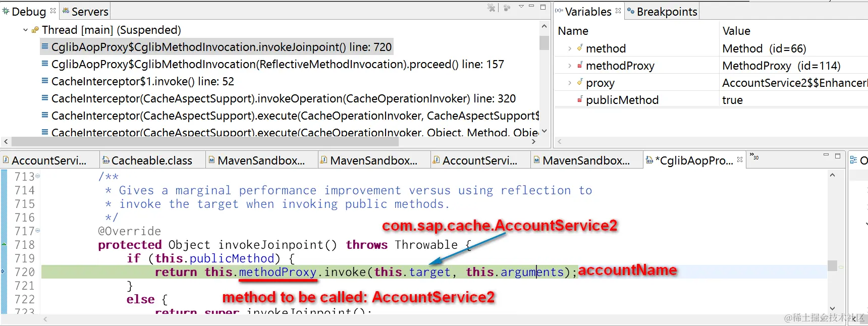
Task: Select the proceed() line: 157 stack frame
Action: (x=278, y=65)
